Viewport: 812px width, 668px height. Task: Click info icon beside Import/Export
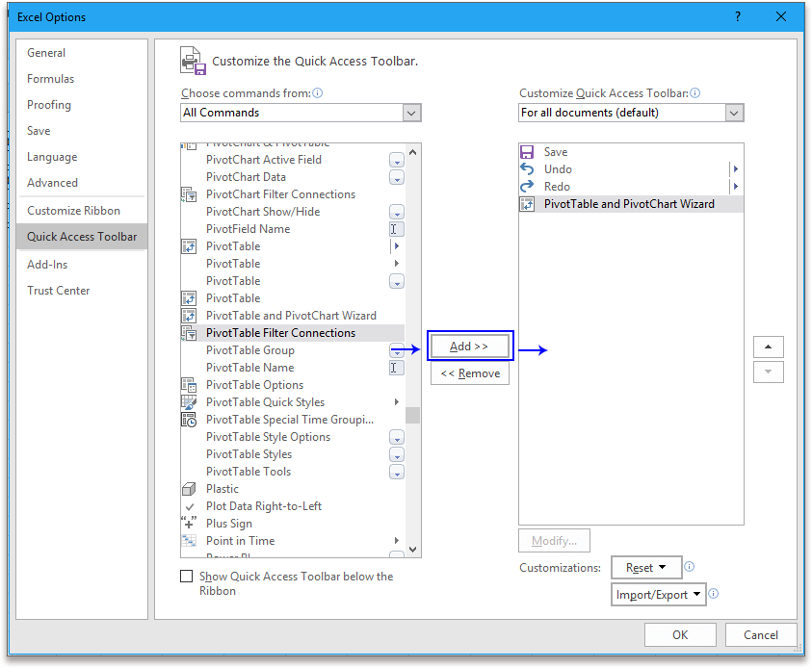tap(713, 594)
